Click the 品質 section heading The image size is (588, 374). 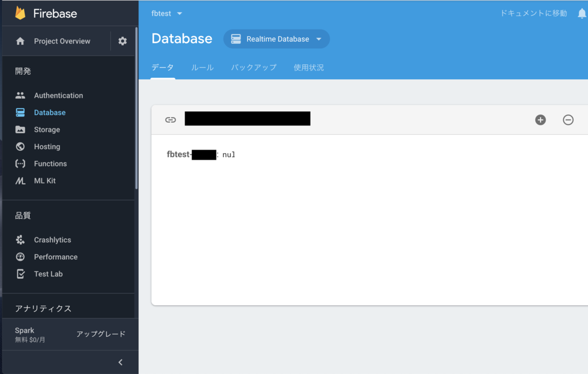pos(23,216)
